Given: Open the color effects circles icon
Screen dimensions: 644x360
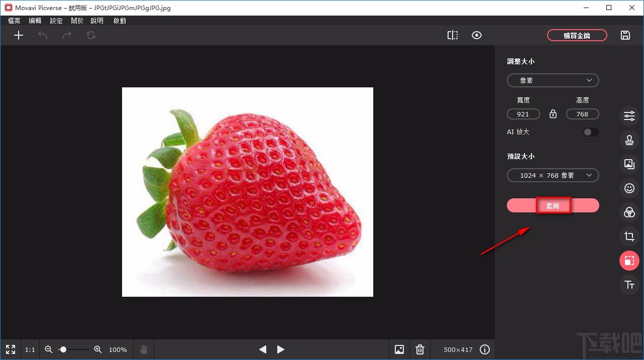Looking at the screenshot, I should click(629, 212).
